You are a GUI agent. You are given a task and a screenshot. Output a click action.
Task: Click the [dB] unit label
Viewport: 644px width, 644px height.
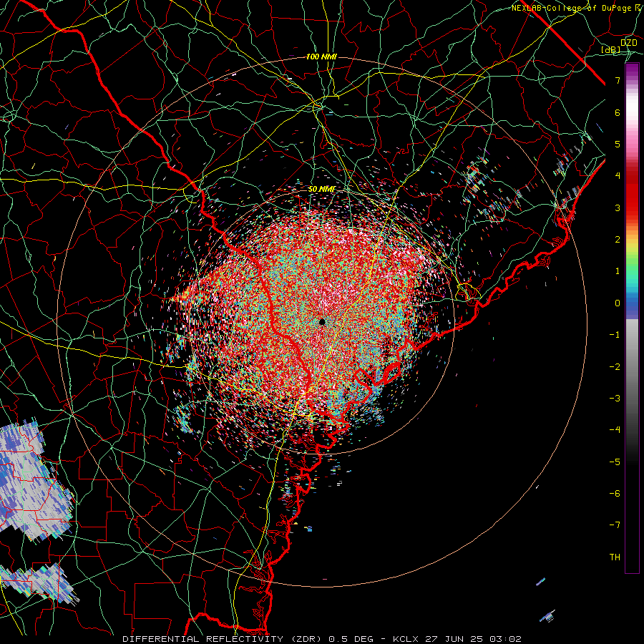tap(611, 50)
